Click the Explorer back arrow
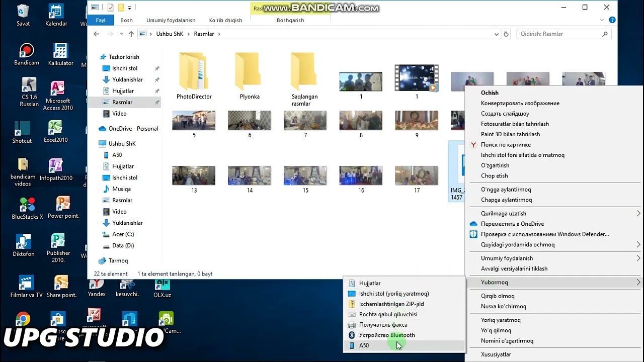 point(97,34)
